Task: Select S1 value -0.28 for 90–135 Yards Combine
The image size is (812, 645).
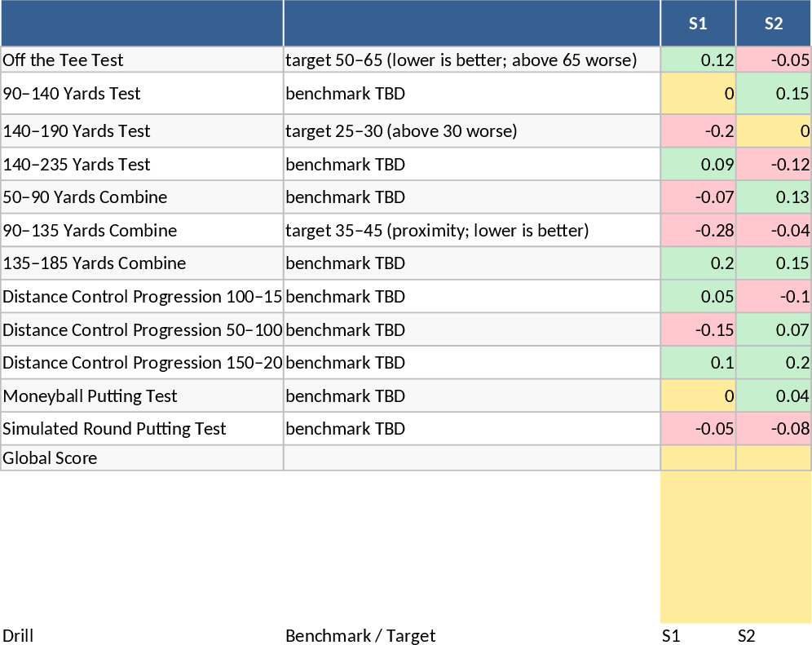Action: click(698, 231)
